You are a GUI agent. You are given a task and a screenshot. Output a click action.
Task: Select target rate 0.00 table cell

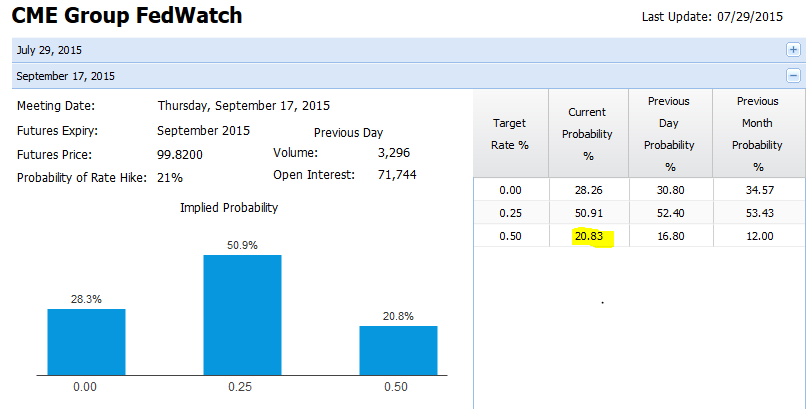[x=510, y=190]
